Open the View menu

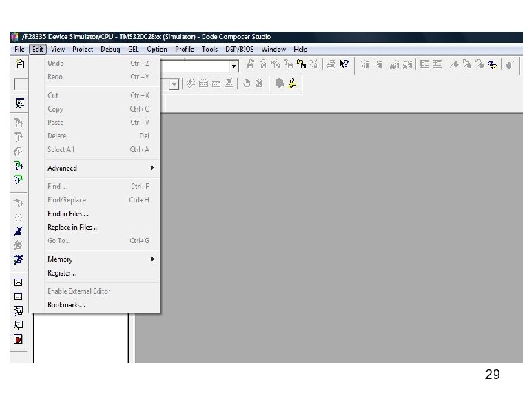point(58,50)
